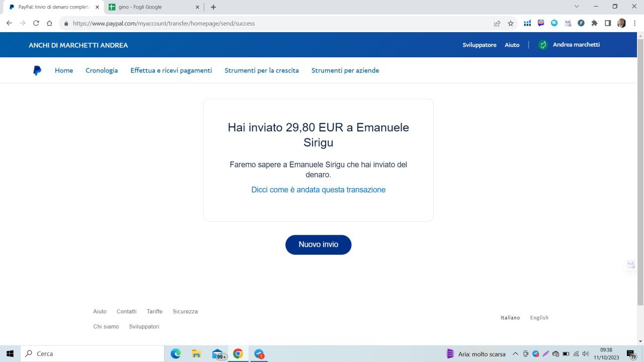Open the Chrome extensions puzzle icon
The width and height of the screenshot is (644, 362).
(594, 23)
